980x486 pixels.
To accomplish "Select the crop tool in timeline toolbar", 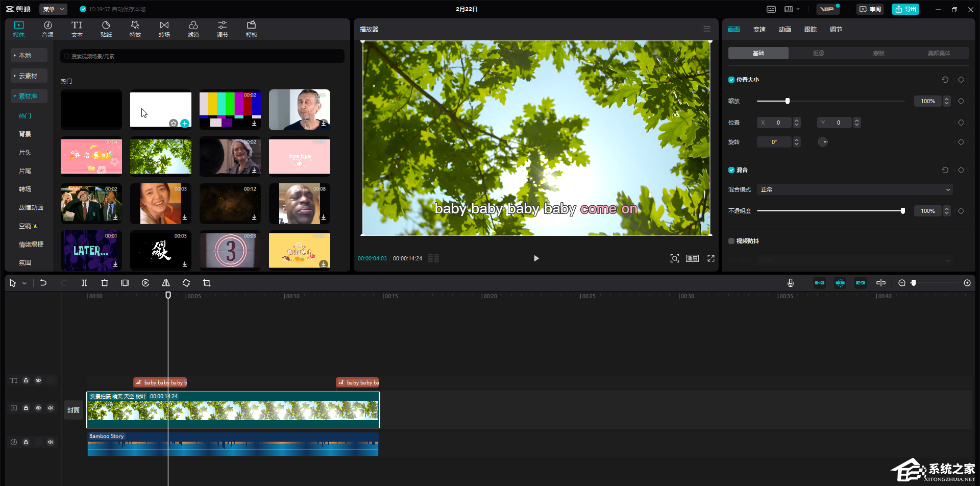I will 207,283.
